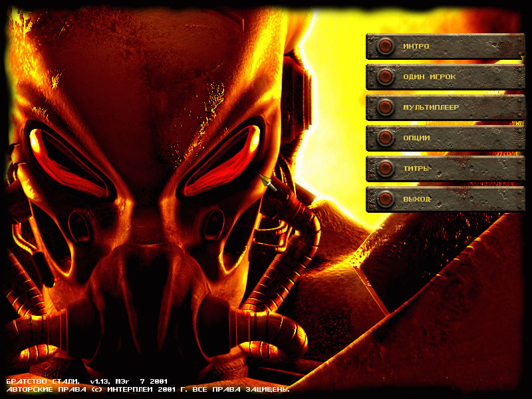Open the ОПЦИИ menu label

(416, 138)
